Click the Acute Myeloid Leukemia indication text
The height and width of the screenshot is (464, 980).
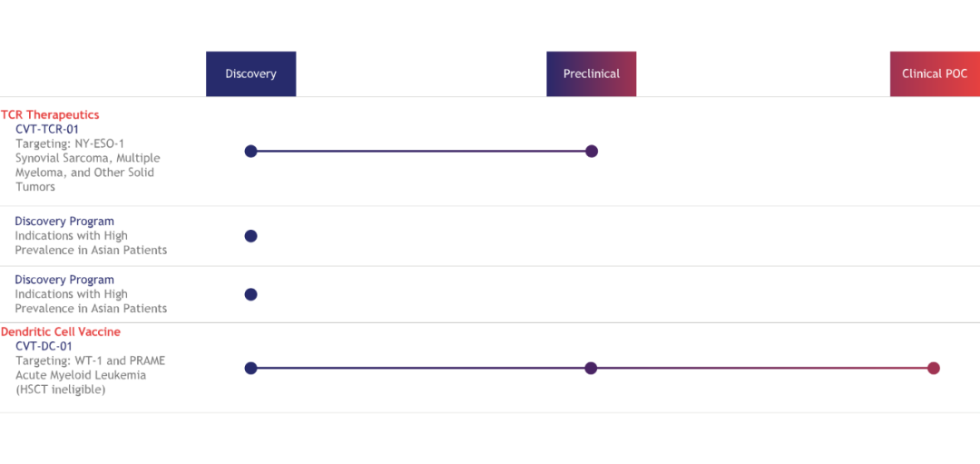[x=82, y=375]
